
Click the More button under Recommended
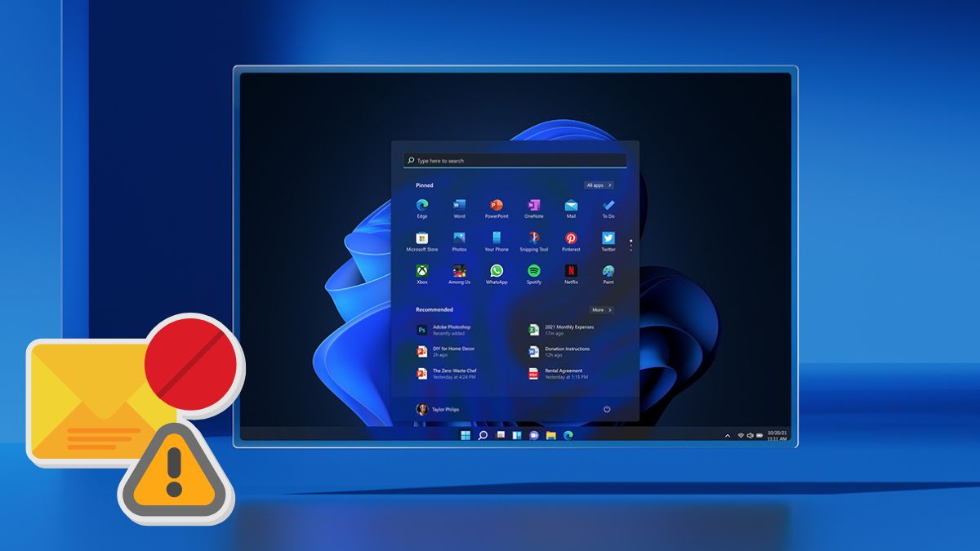coord(601,310)
